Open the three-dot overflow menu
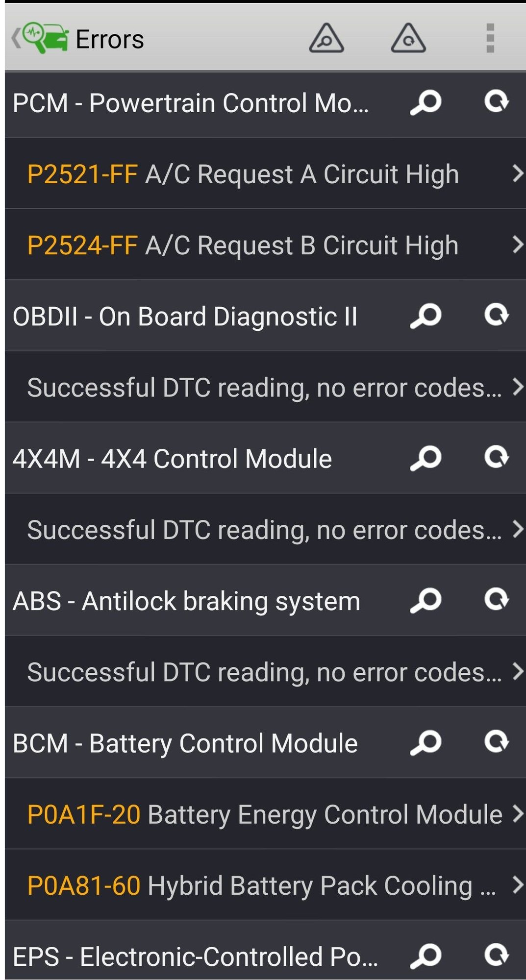Viewport: 526px width, 980px height. point(490,38)
